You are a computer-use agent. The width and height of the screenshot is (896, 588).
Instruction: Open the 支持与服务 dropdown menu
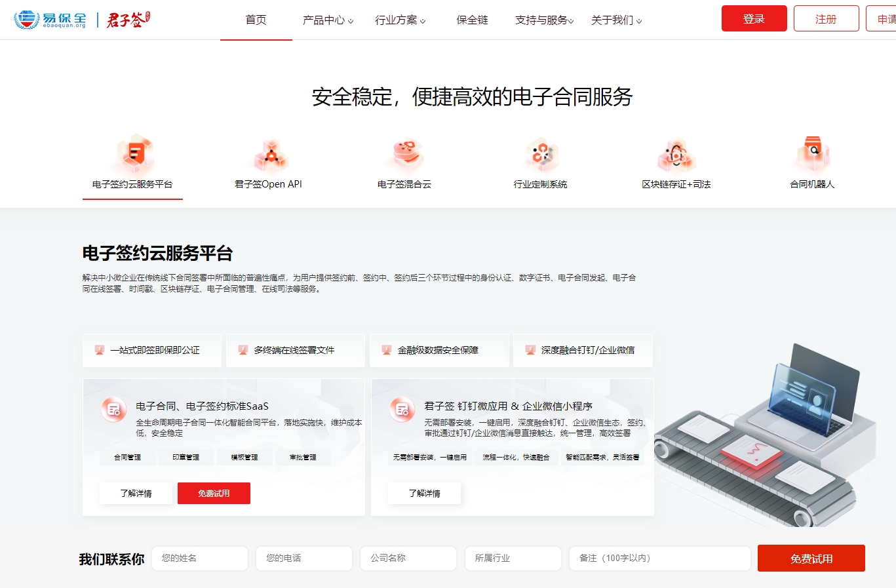(544, 20)
